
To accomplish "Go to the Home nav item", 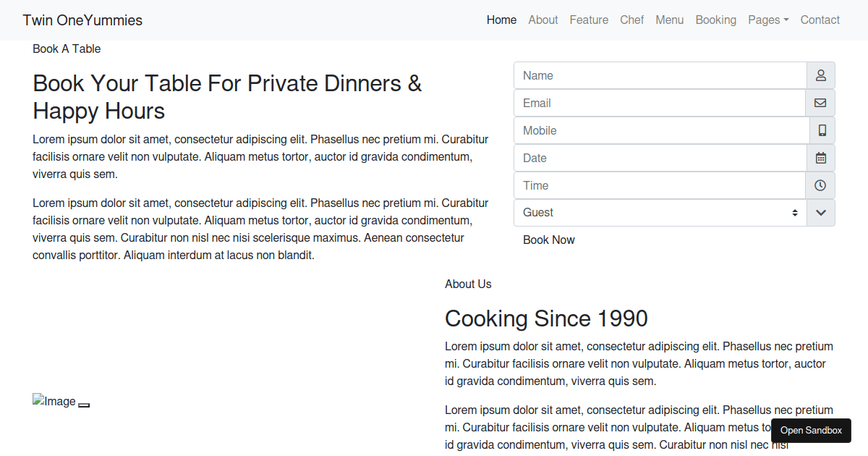I will pos(501,20).
